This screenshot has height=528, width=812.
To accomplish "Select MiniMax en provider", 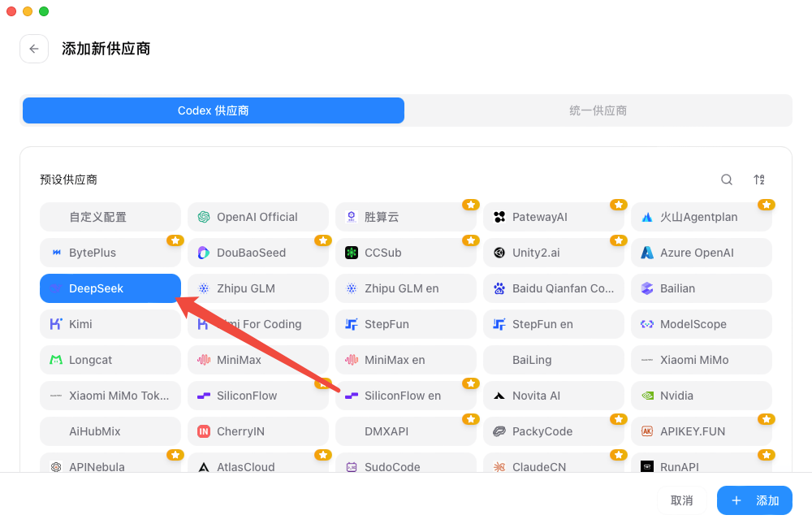I will click(406, 360).
